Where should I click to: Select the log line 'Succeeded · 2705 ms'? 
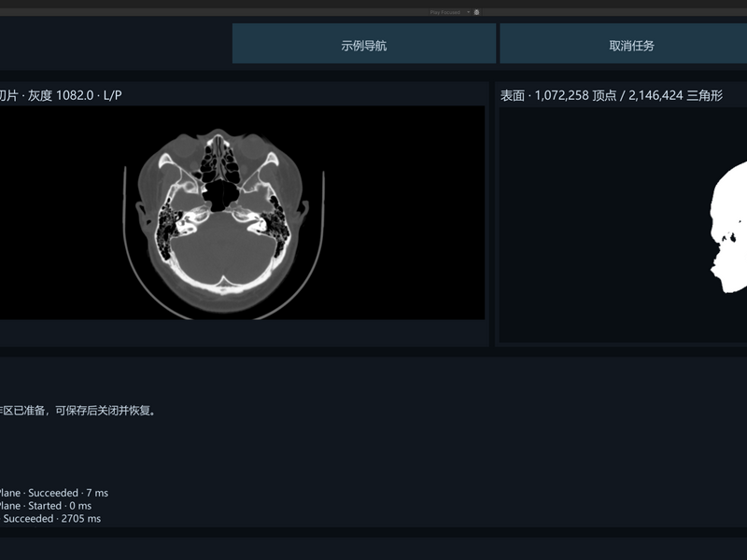pos(50,519)
